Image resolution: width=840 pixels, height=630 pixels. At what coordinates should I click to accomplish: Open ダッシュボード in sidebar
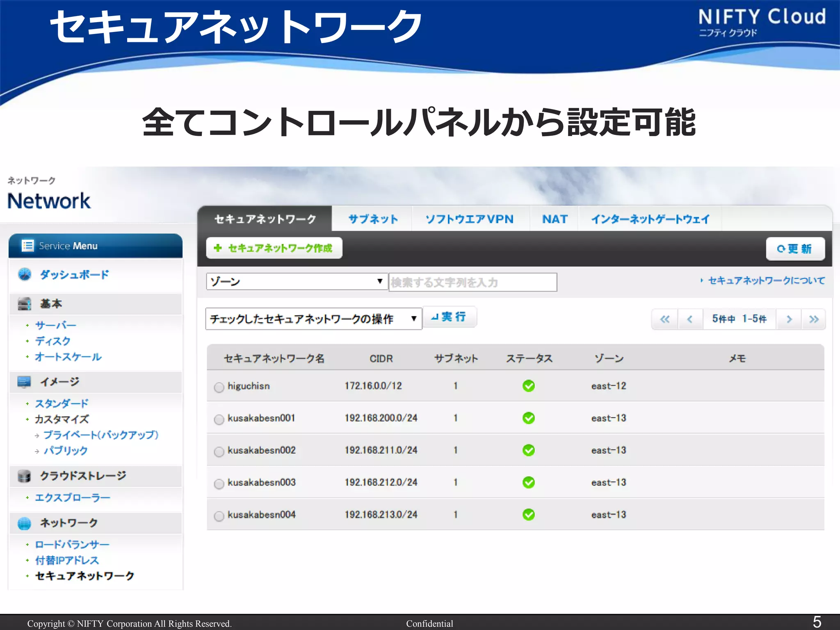(75, 274)
